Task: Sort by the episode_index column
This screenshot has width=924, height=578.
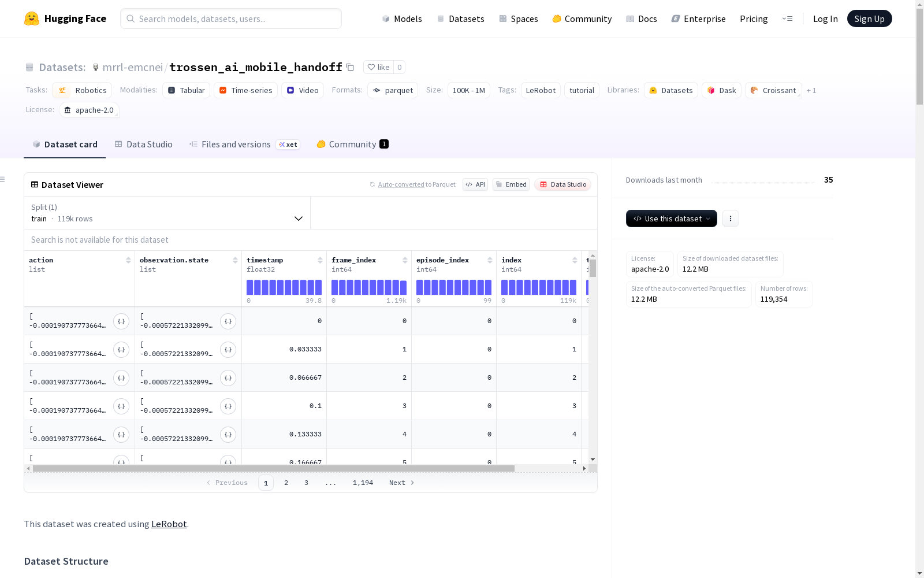Action: (x=490, y=260)
